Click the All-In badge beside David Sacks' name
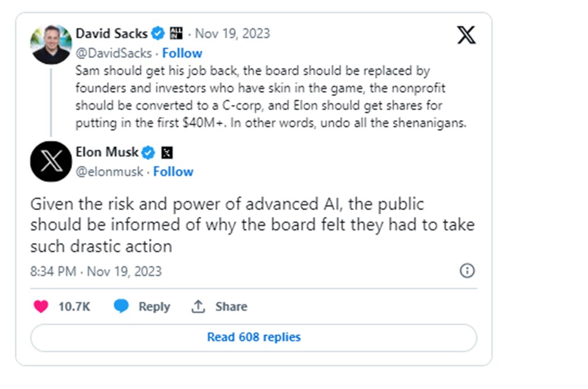The width and height of the screenshot is (588, 389). pos(175,34)
